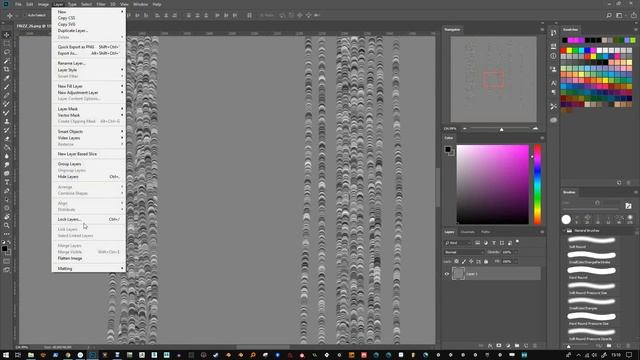
Task: Open the Fill dropdown arrow
Action: 516,261
